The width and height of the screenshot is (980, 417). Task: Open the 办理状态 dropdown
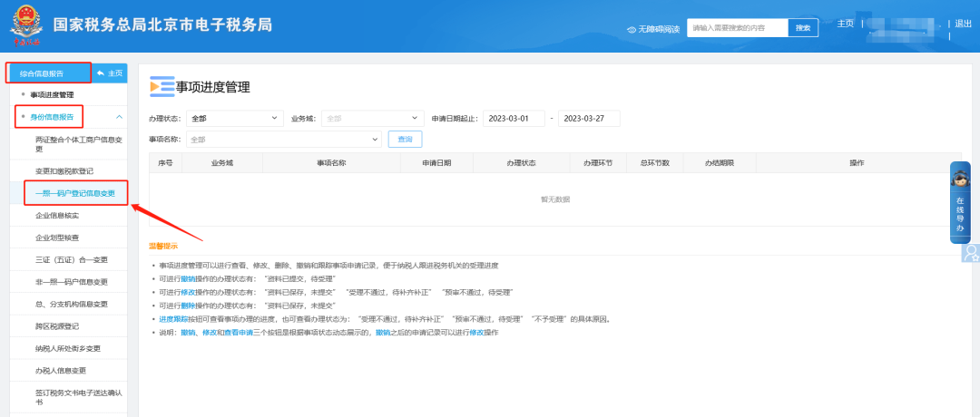point(235,118)
